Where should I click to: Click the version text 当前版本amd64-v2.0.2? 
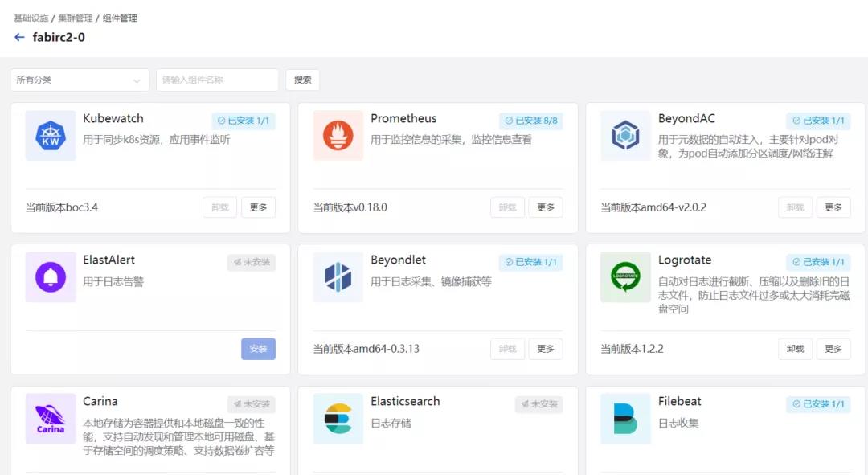point(653,207)
